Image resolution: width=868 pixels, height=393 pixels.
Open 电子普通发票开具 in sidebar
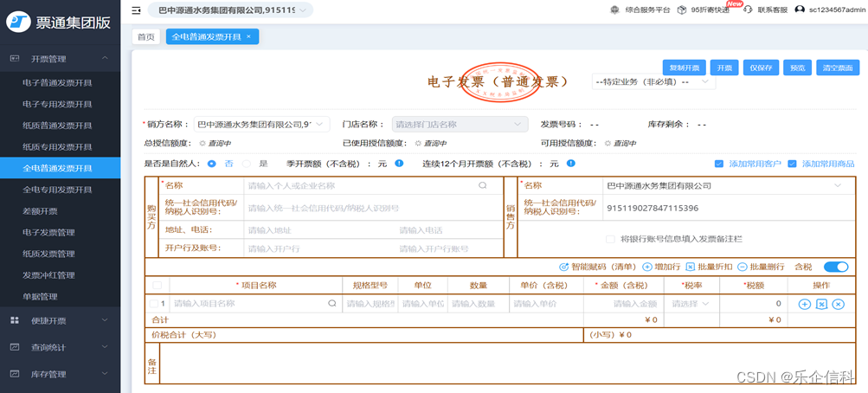[x=60, y=82]
